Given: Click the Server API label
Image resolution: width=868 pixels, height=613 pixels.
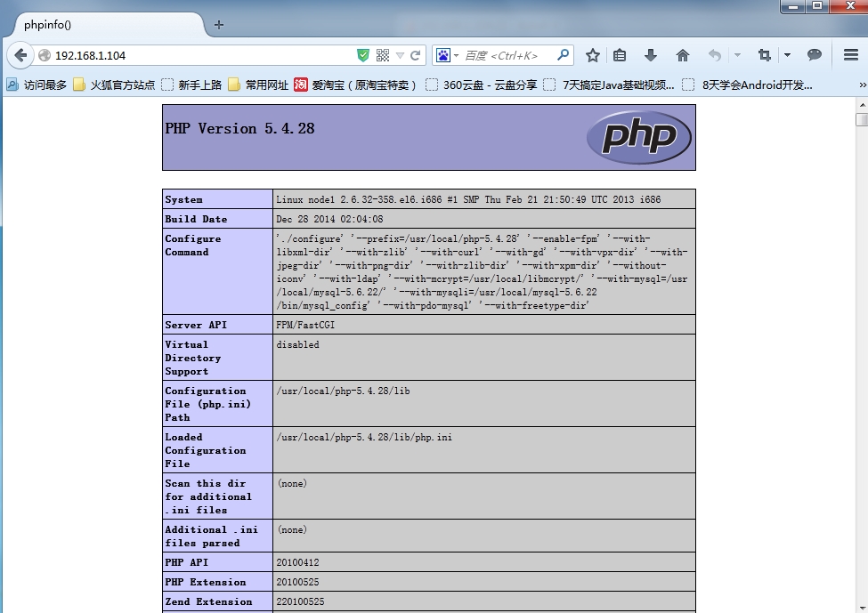Looking at the screenshot, I should pos(196,325).
